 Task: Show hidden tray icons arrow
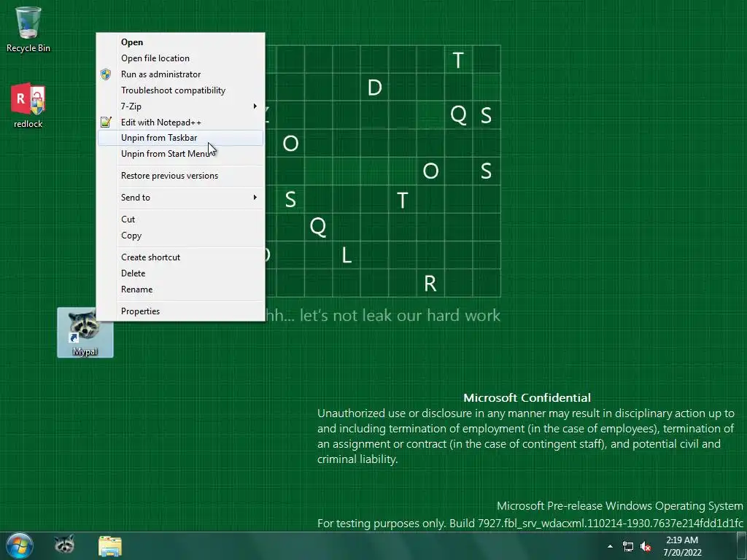[610, 546]
